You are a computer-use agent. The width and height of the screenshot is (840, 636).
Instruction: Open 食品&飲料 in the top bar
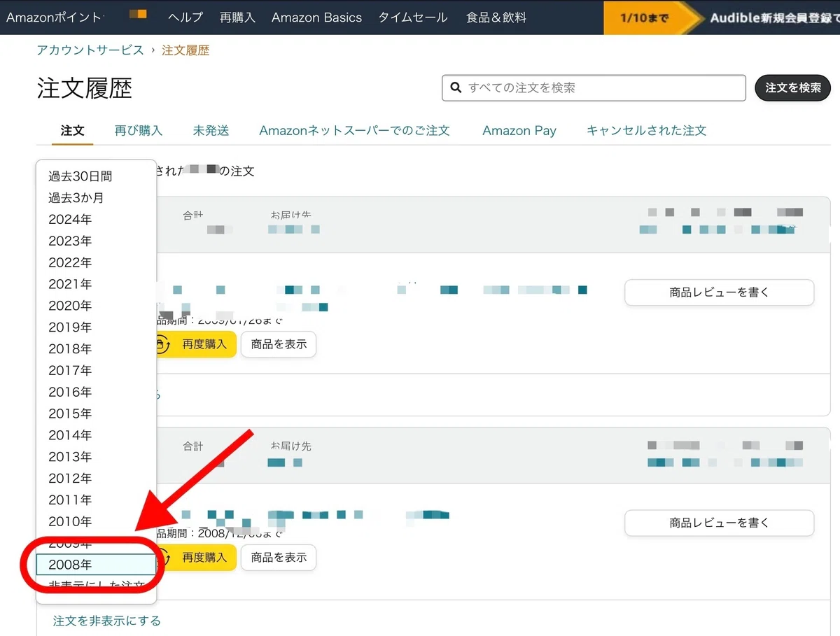point(496,17)
